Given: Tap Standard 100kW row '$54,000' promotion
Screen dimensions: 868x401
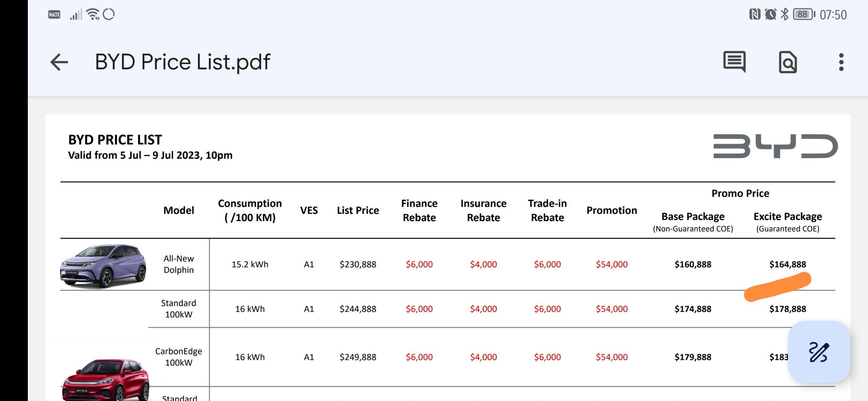Looking at the screenshot, I should point(612,309).
